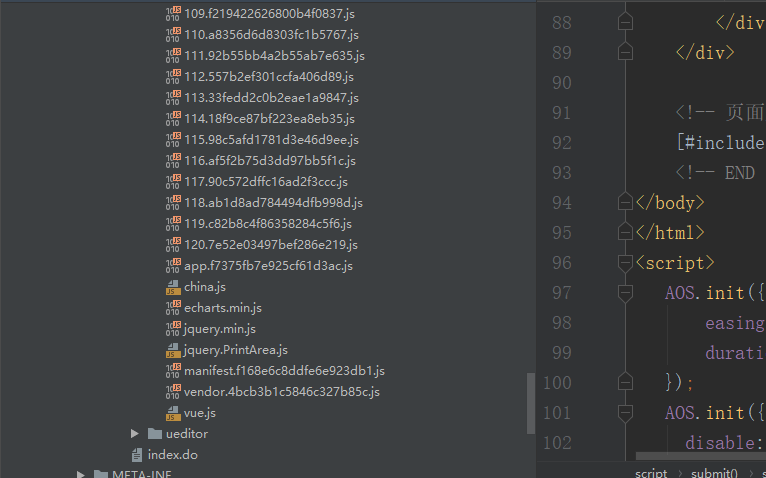The height and width of the screenshot is (478, 766).
Task: Click the file icon of 115.98c5afd1781d3e46d9ee.js
Action: click(173, 140)
